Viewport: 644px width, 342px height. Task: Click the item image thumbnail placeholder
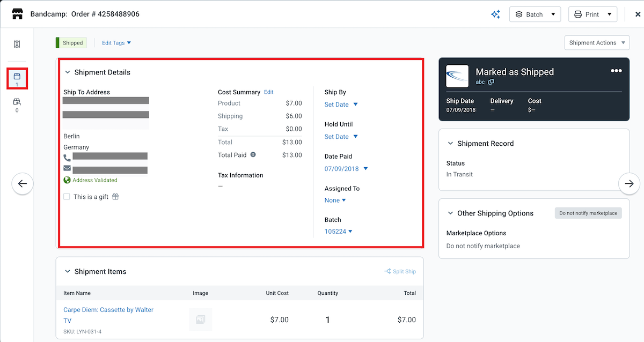click(x=200, y=319)
